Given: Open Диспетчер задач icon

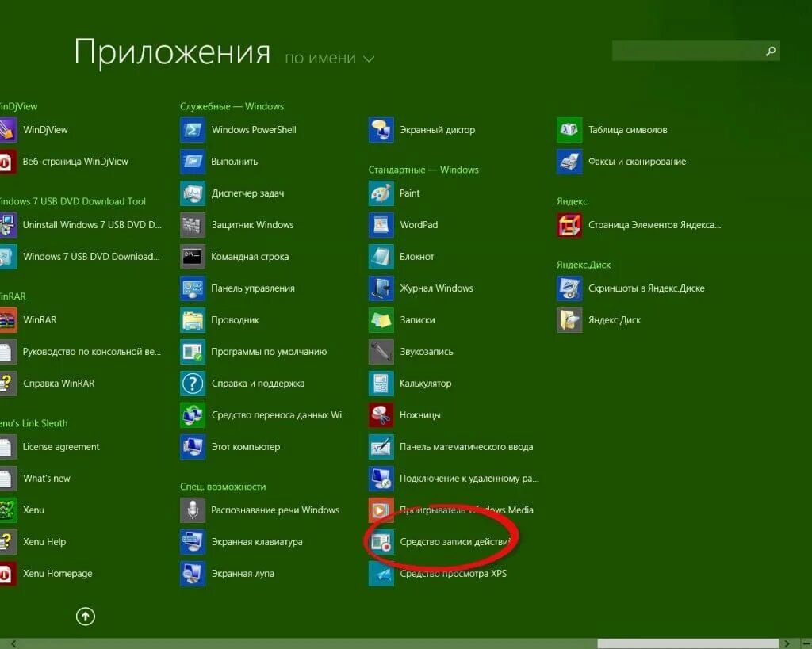Looking at the screenshot, I should tap(193, 193).
